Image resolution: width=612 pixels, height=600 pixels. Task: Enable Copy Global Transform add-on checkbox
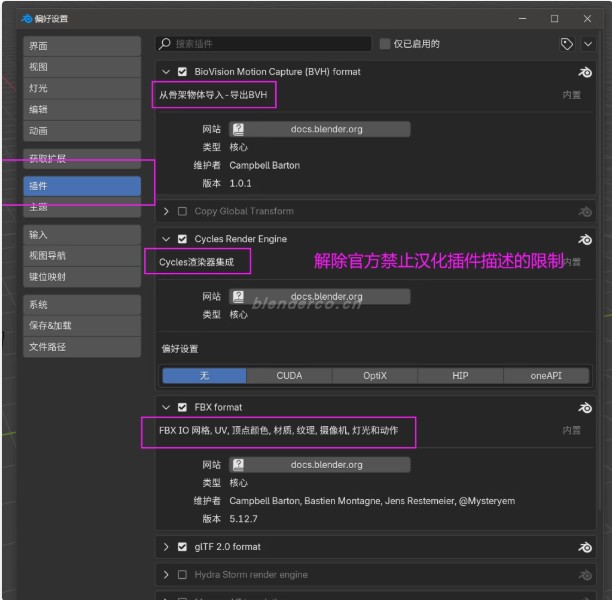coord(182,211)
